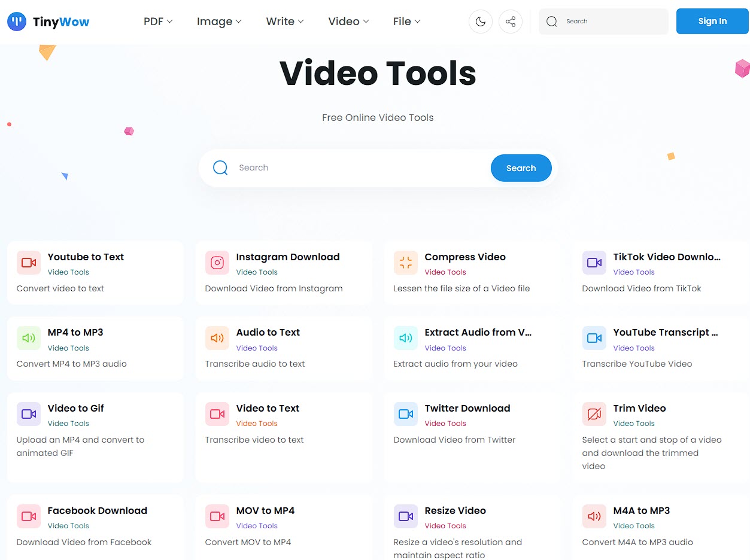Click the YouTube Transcript camera icon

(x=594, y=338)
